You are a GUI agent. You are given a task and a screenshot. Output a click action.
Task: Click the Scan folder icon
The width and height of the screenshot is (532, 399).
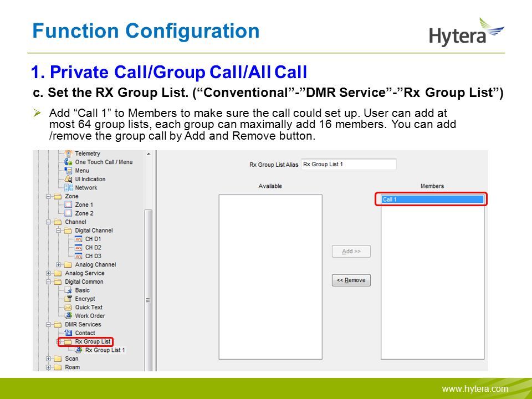coord(58,359)
